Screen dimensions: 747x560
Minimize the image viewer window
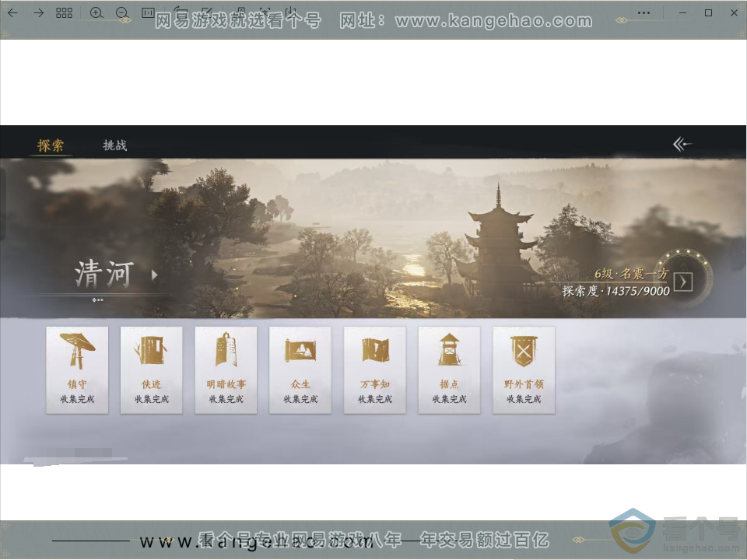pyautogui.click(x=682, y=13)
